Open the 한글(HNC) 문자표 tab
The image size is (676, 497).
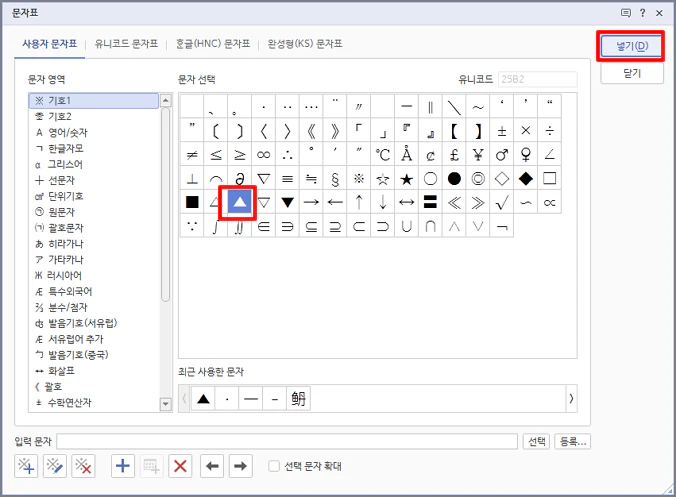213,44
